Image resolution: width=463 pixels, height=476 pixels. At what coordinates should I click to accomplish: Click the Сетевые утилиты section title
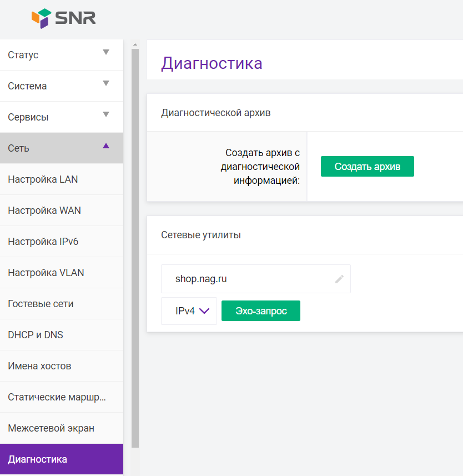201,235
